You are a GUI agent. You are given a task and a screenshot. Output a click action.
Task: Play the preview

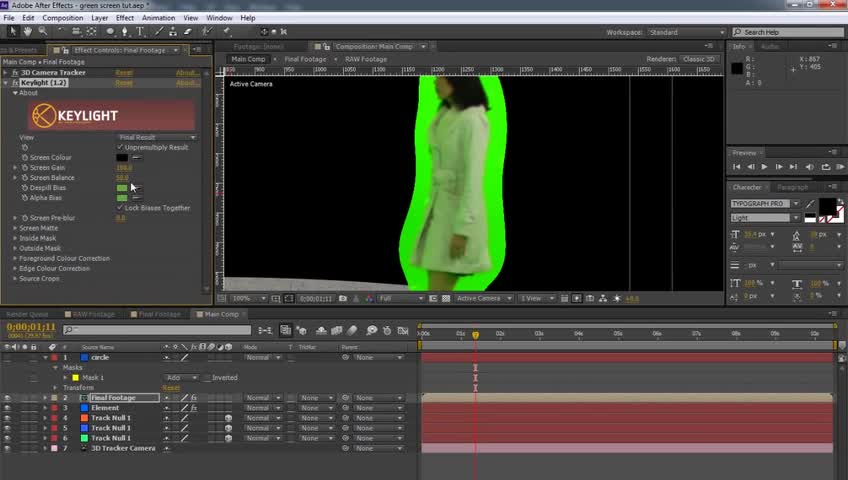tap(764, 167)
